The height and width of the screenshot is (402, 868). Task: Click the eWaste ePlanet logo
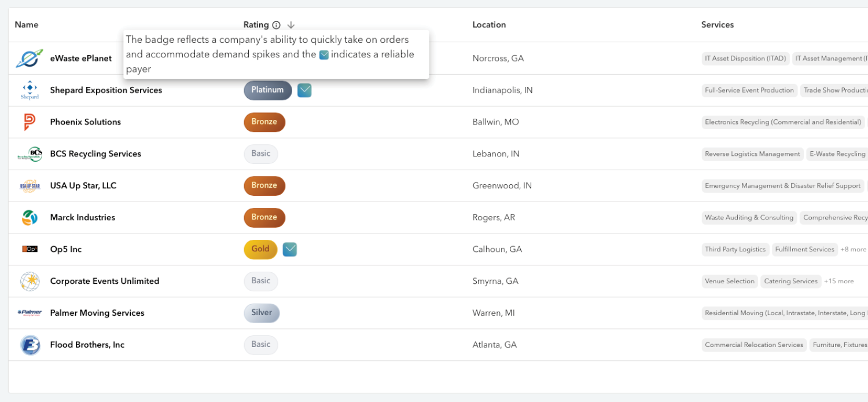[30, 59]
